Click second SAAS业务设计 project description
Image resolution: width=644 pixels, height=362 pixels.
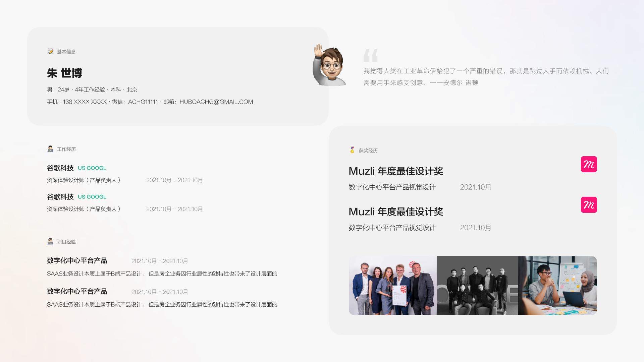point(162,304)
